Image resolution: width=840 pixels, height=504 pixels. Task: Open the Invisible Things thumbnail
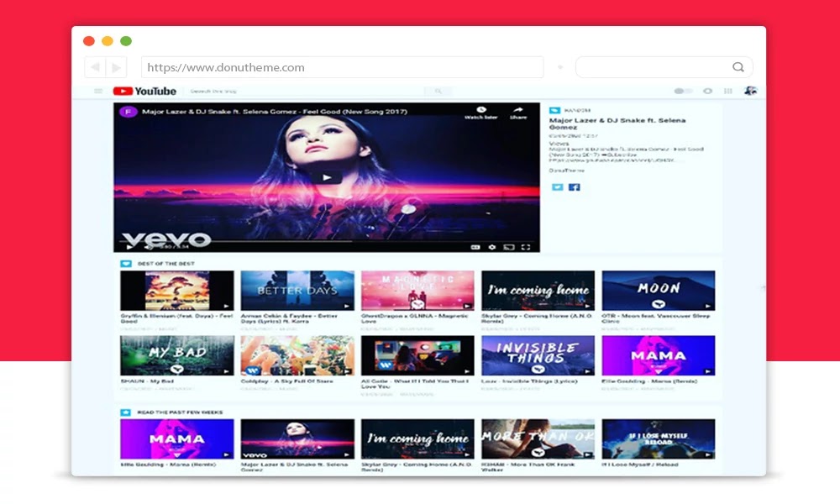(538, 355)
